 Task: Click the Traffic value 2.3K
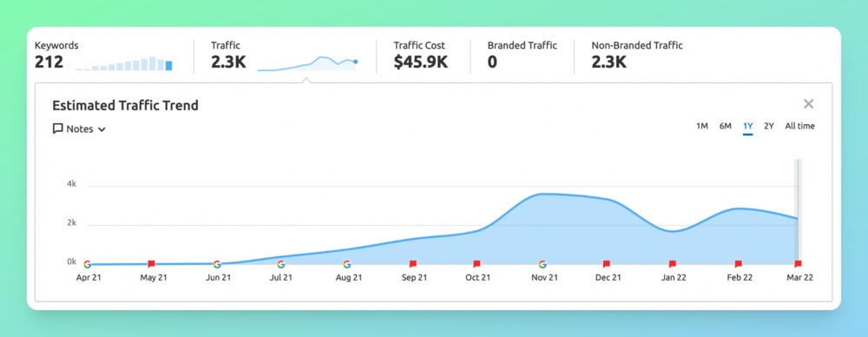228,62
